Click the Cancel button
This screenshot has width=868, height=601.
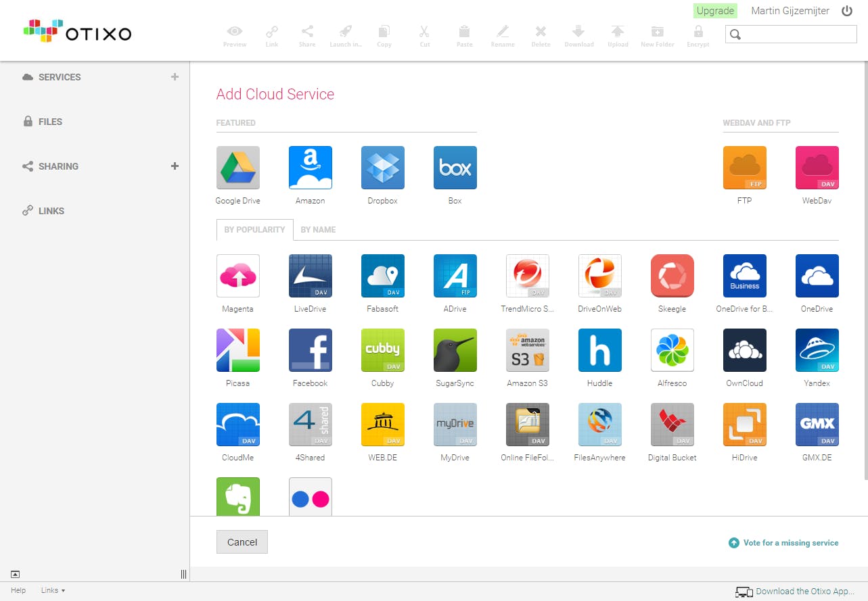pyautogui.click(x=242, y=542)
